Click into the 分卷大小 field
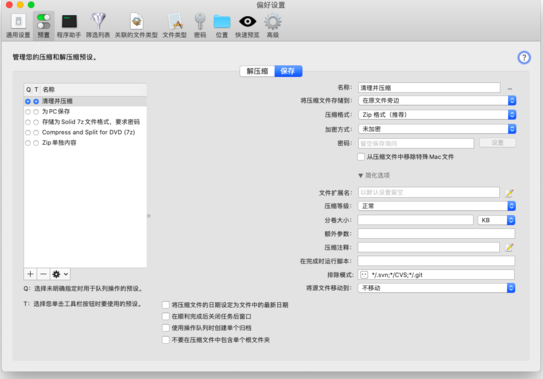Screen dimensions: 543x379 416,220
